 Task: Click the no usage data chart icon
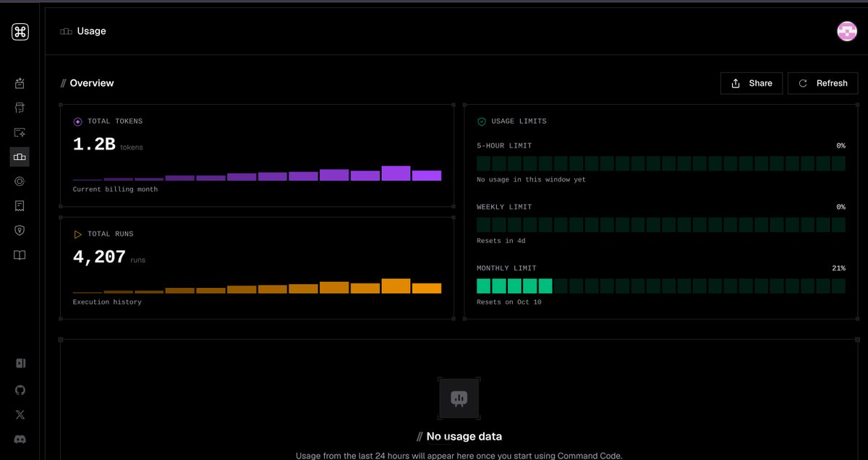[x=459, y=399]
